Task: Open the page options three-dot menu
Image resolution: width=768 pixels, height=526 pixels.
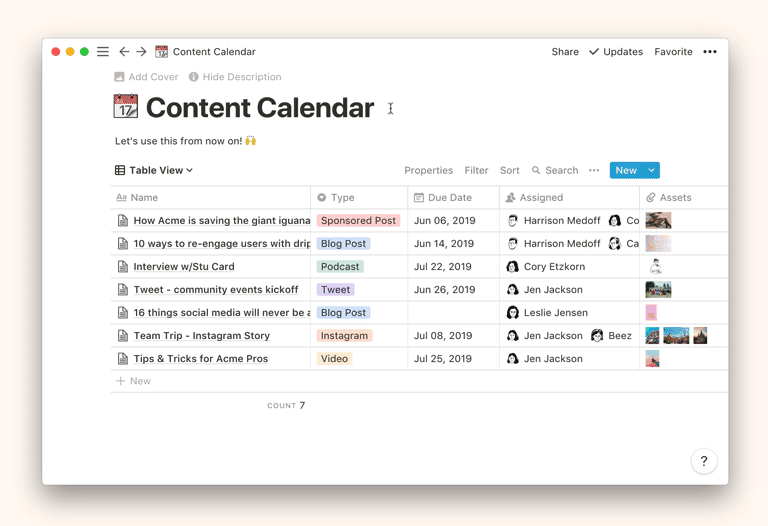Action: click(x=710, y=52)
